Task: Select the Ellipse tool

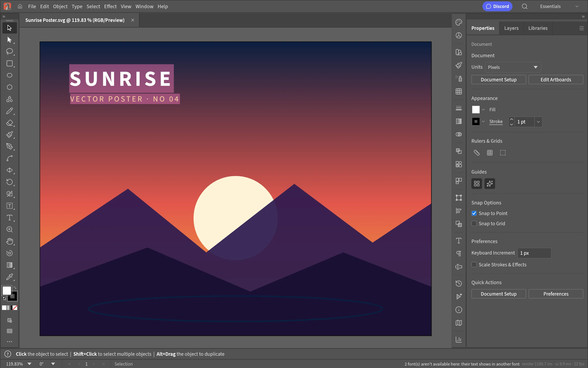Action: pos(9,75)
